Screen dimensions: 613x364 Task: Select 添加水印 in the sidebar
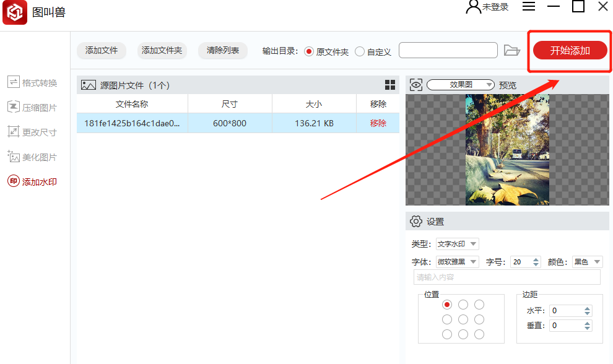(x=32, y=182)
